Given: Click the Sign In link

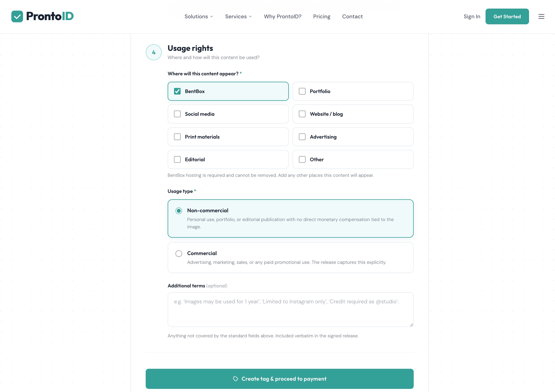Looking at the screenshot, I should coord(472,16).
